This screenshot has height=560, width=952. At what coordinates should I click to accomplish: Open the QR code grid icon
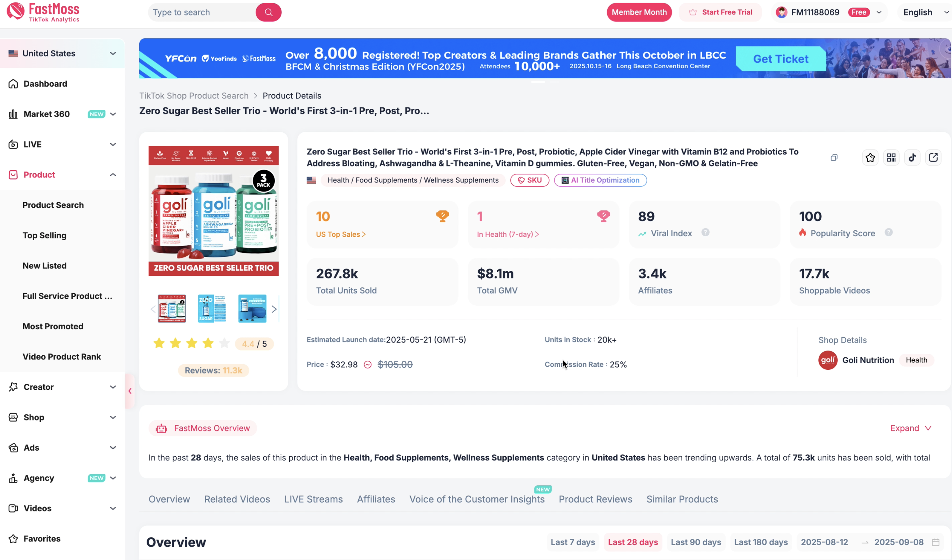tap(891, 157)
